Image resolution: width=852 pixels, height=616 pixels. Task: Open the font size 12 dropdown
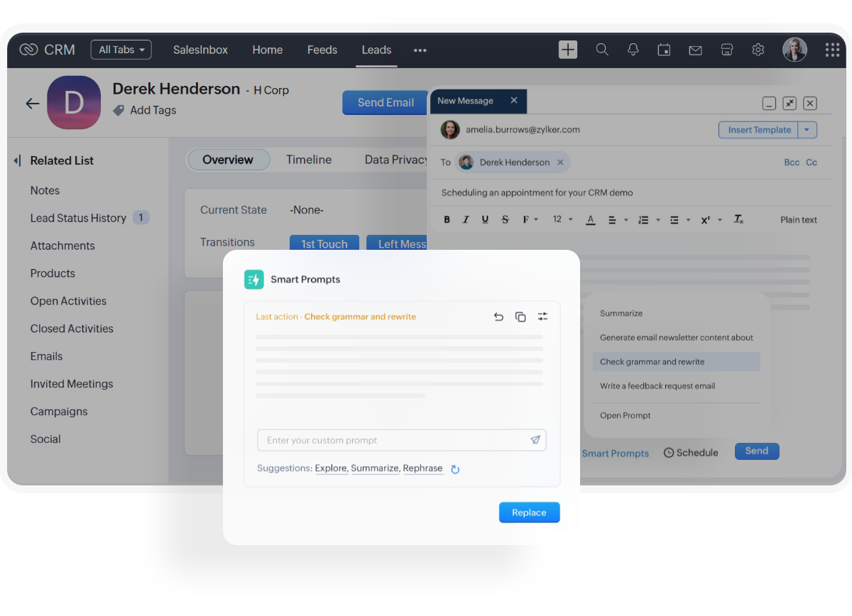pyautogui.click(x=562, y=220)
